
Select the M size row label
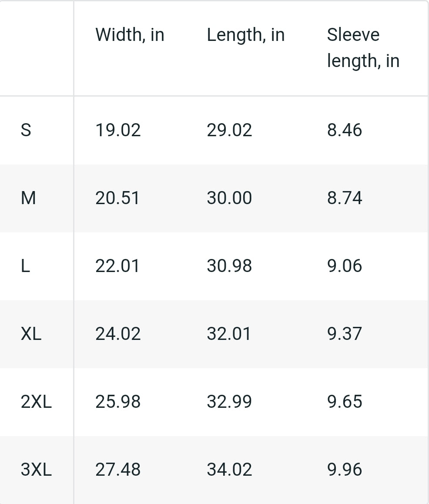(28, 198)
